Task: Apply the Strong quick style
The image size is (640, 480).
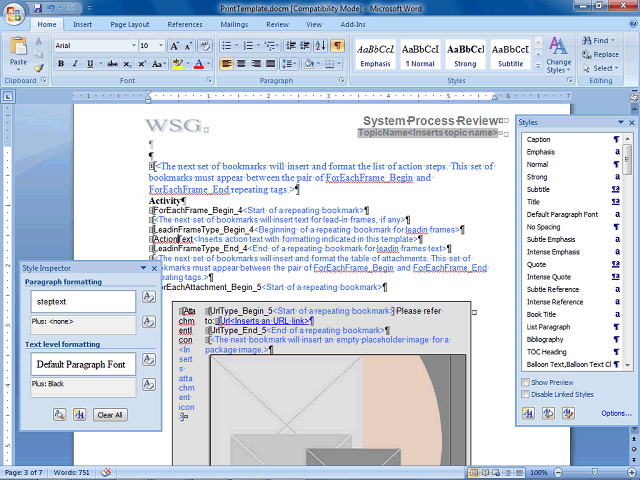Action: (465, 54)
